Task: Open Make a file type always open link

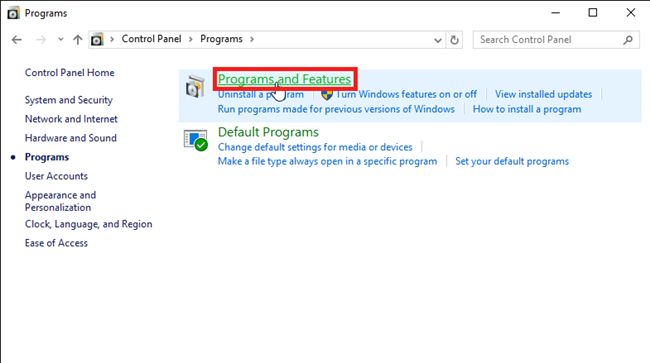Action: [x=327, y=161]
